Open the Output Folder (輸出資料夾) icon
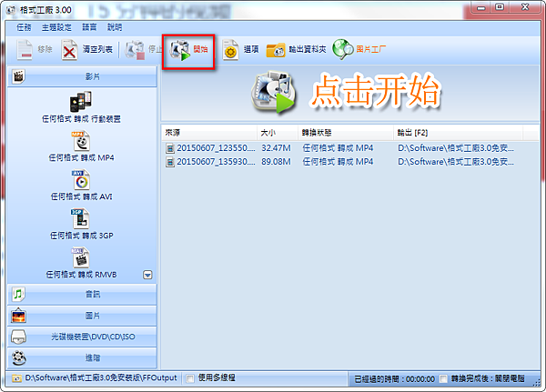Screen dimensions: 546x392 point(276,50)
